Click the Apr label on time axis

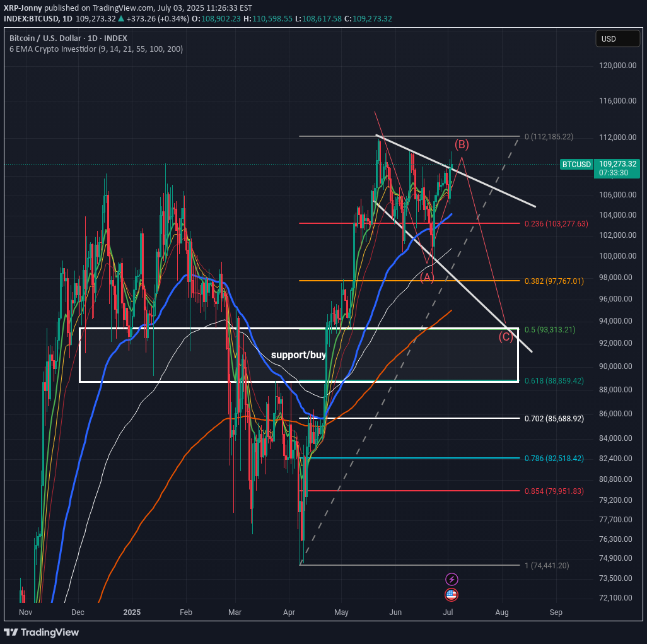pyautogui.click(x=289, y=612)
